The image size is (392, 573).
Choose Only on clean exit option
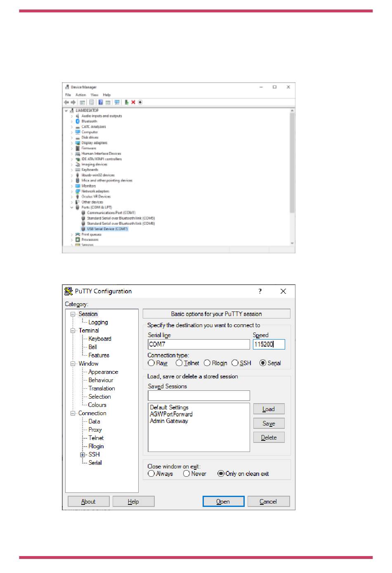click(221, 474)
